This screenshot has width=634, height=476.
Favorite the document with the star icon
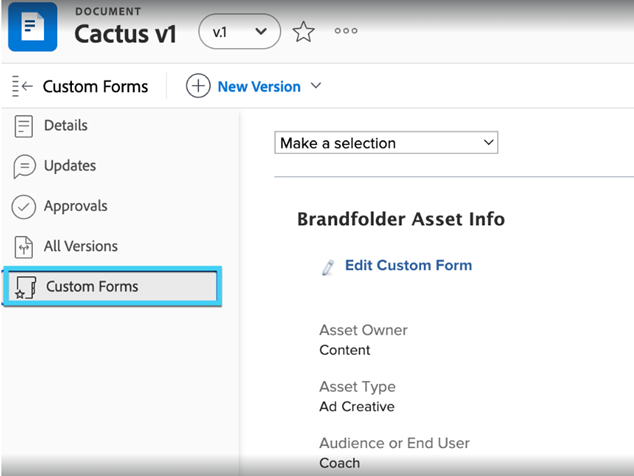click(303, 32)
